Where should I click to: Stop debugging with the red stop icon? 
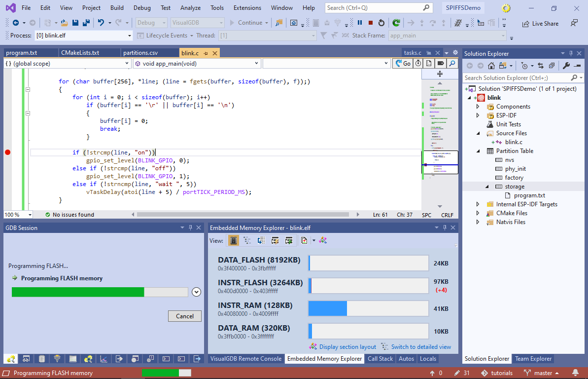click(x=370, y=23)
